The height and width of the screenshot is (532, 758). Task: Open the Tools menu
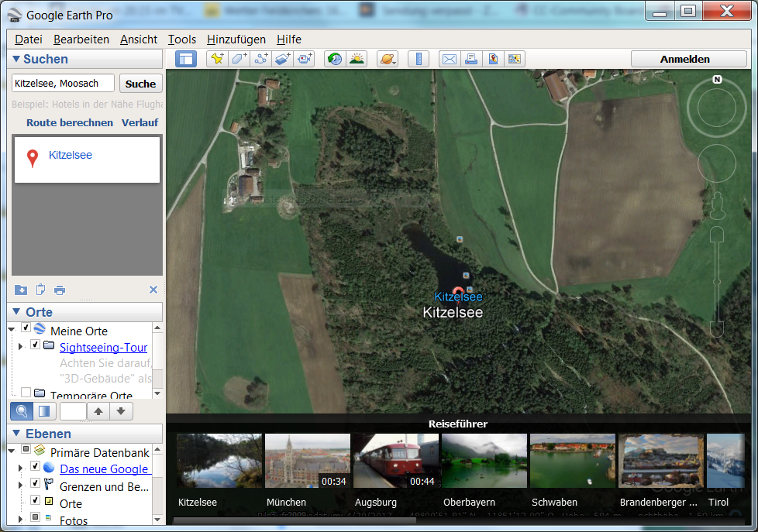[182, 39]
